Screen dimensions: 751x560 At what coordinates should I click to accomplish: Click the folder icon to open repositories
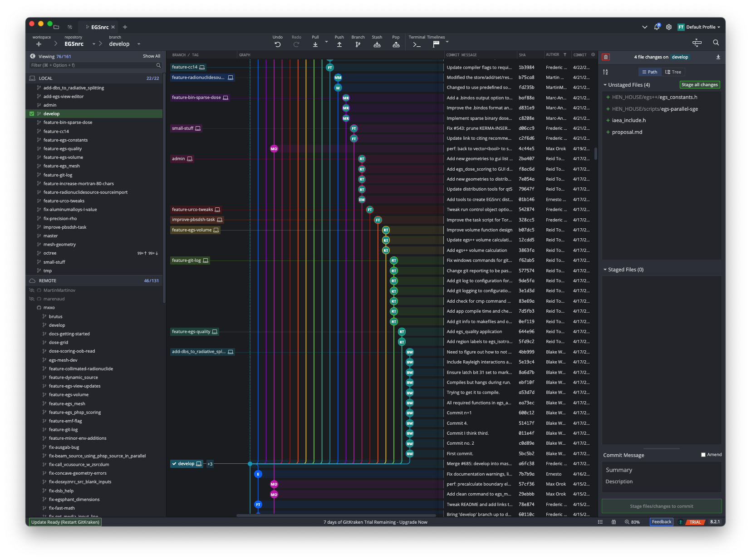tap(56, 27)
